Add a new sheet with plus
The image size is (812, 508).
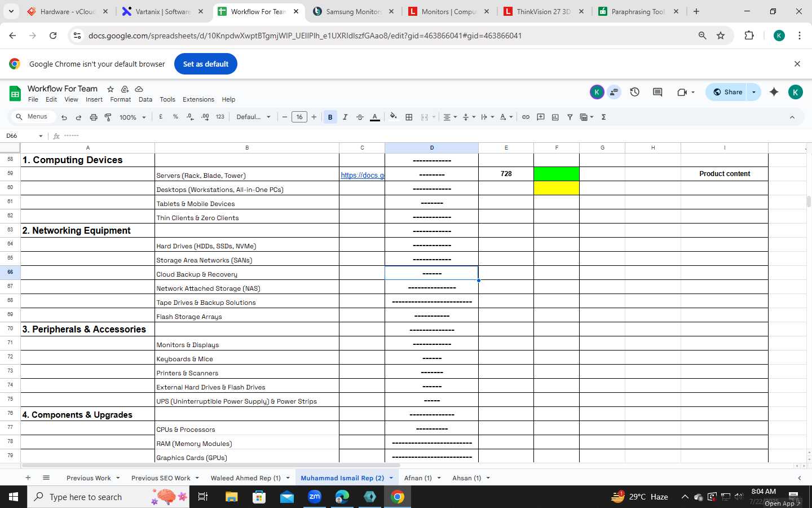coord(28,478)
